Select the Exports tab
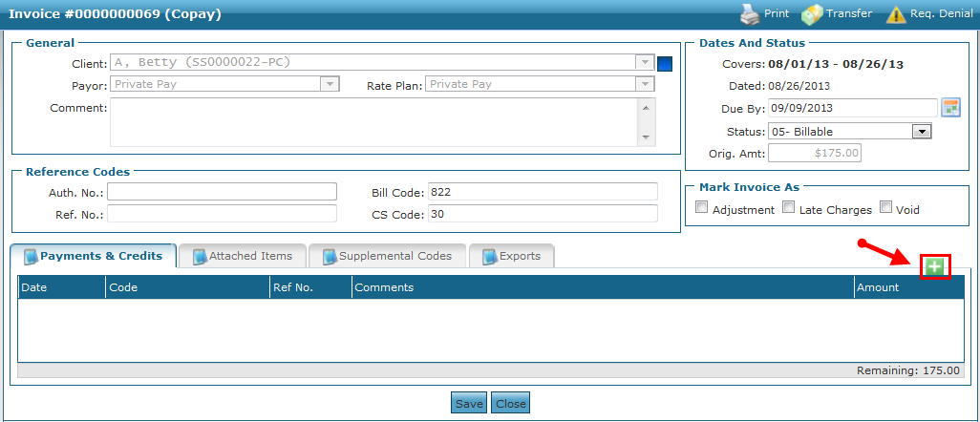 click(511, 256)
